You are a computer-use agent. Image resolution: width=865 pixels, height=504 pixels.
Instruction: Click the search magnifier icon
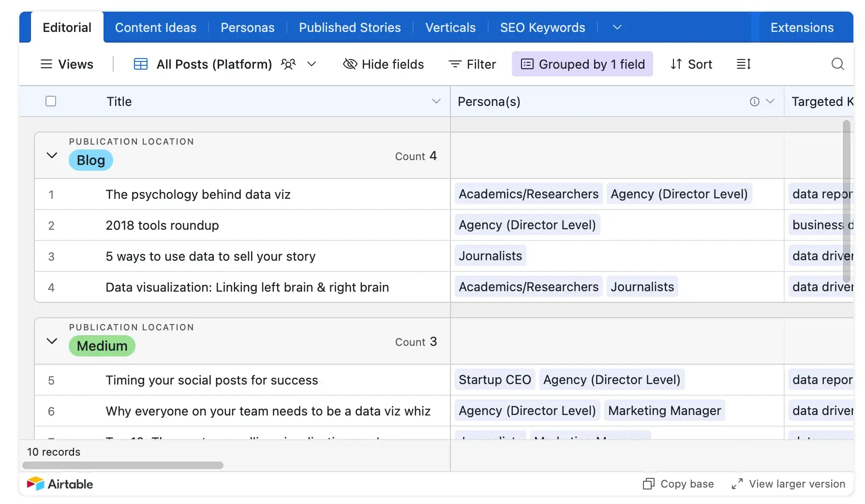(x=837, y=64)
